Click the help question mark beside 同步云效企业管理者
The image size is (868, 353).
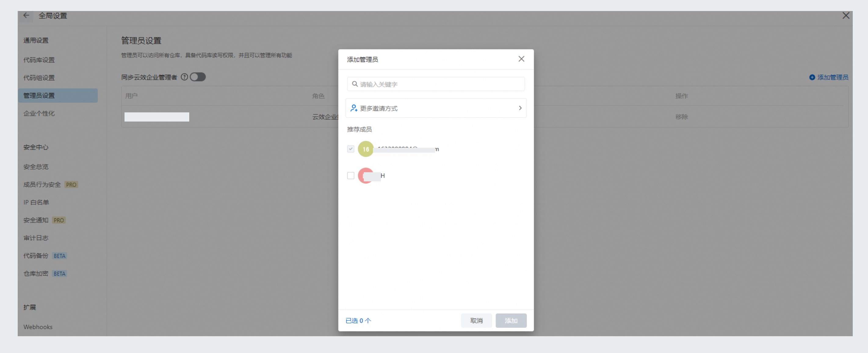184,77
